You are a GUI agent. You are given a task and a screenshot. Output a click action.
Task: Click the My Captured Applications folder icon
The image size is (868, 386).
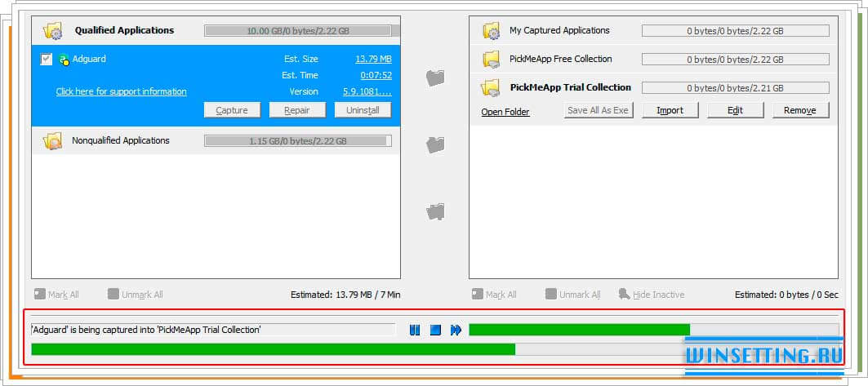click(x=491, y=31)
